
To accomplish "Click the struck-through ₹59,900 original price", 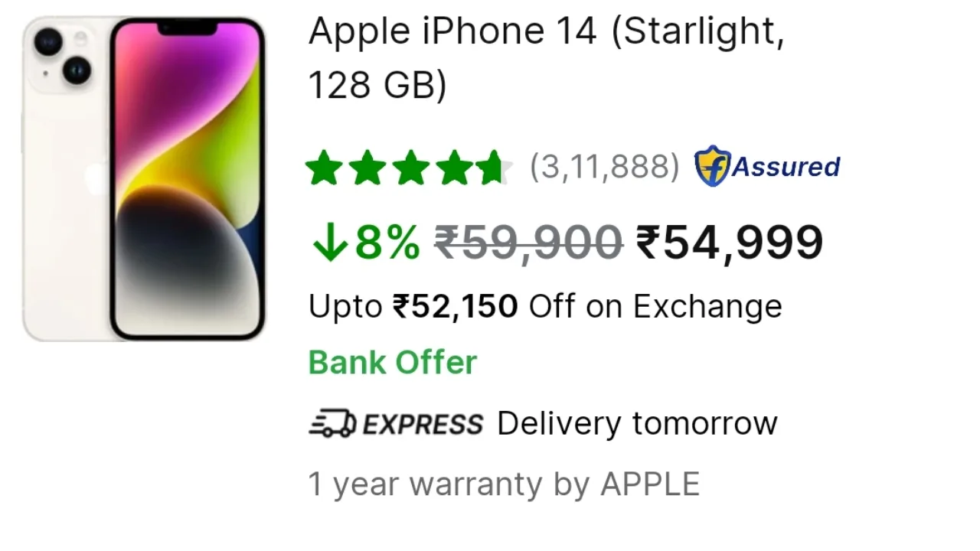I will click(529, 243).
